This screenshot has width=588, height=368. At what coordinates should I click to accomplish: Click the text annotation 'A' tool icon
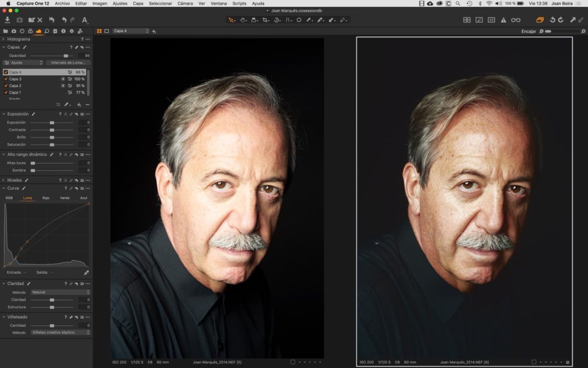click(x=85, y=20)
